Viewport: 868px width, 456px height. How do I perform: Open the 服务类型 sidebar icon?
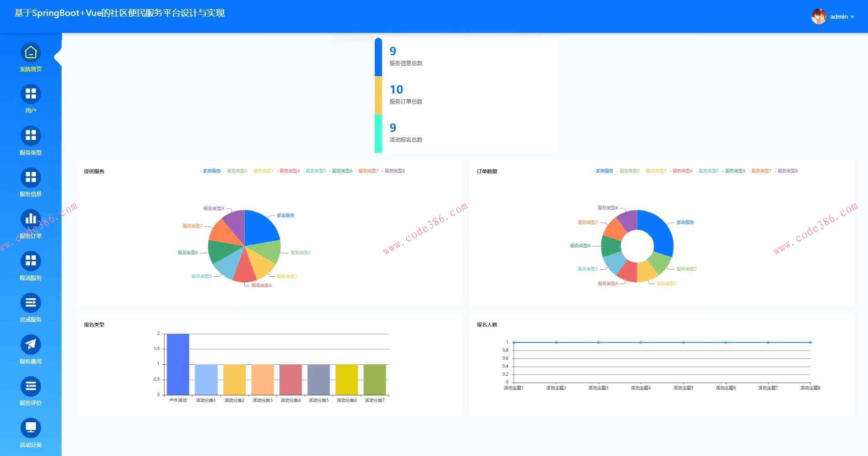tap(31, 135)
